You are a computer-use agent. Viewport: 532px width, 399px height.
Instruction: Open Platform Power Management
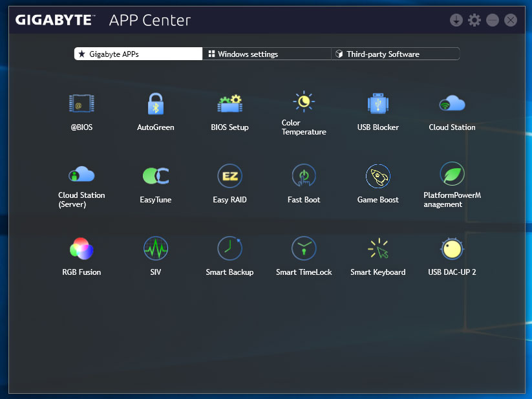pyautogui.click(x=452, y=175)
